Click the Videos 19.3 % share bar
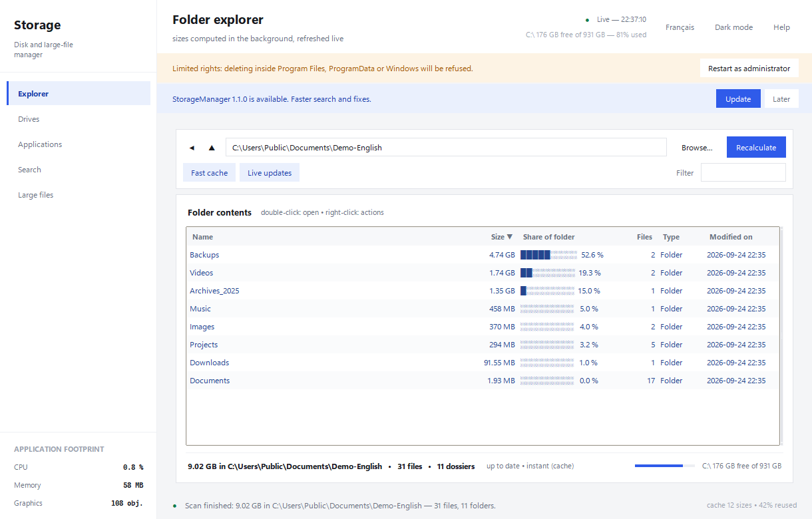The image size is (812, 519). pyautogui.click(x=548, y=273)
